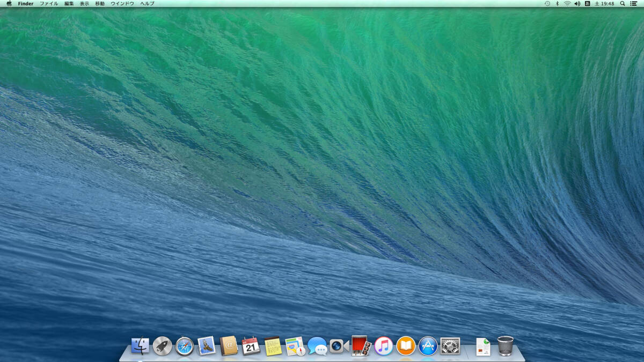This screenshot has height=362, width=644.
Task: Open the Apple menu
Action: [9, 3]
